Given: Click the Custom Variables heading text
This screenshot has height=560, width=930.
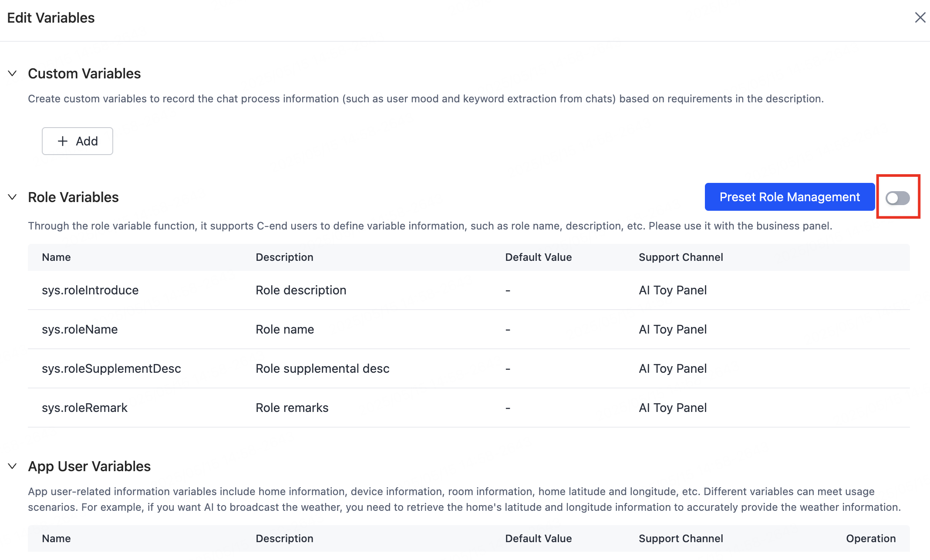Looking at the screenshot, I should (x=84, y=74).
